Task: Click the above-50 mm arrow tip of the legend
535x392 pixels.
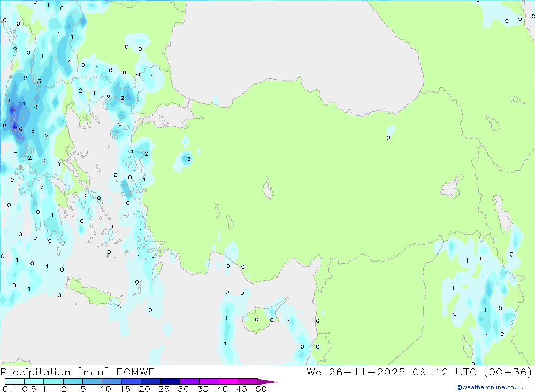Action: [x=267, y=382]
